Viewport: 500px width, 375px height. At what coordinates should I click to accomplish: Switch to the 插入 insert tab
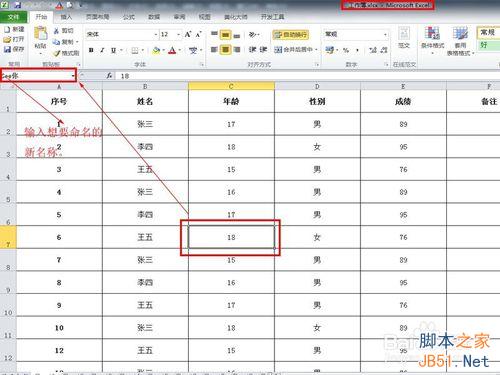pyautogui.click(x=66, y=17)
